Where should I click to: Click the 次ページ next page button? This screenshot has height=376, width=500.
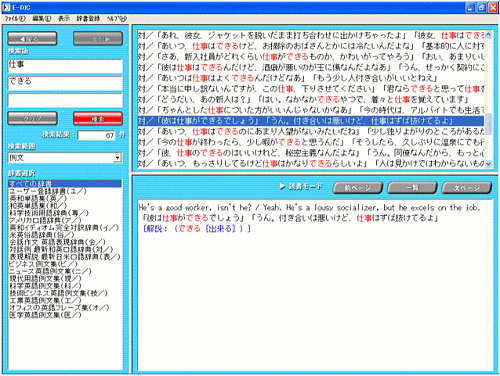click(467, 188)
